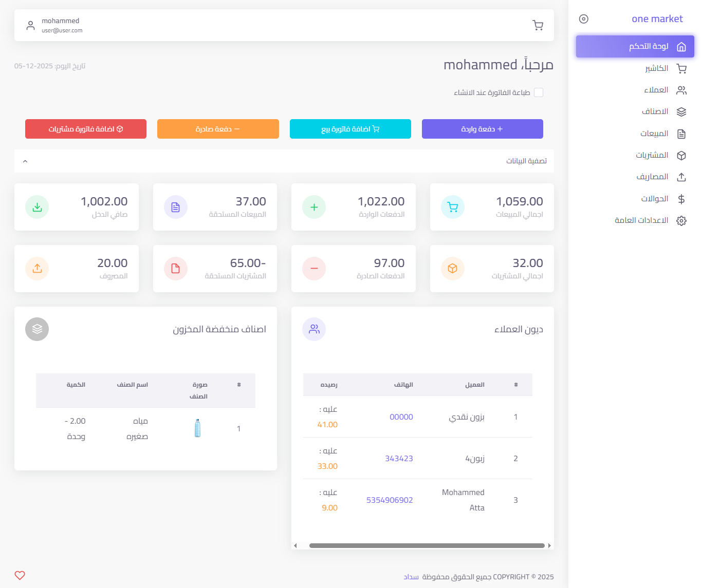
Task: Click the customer debts people icon
Action: click(314, 329)
